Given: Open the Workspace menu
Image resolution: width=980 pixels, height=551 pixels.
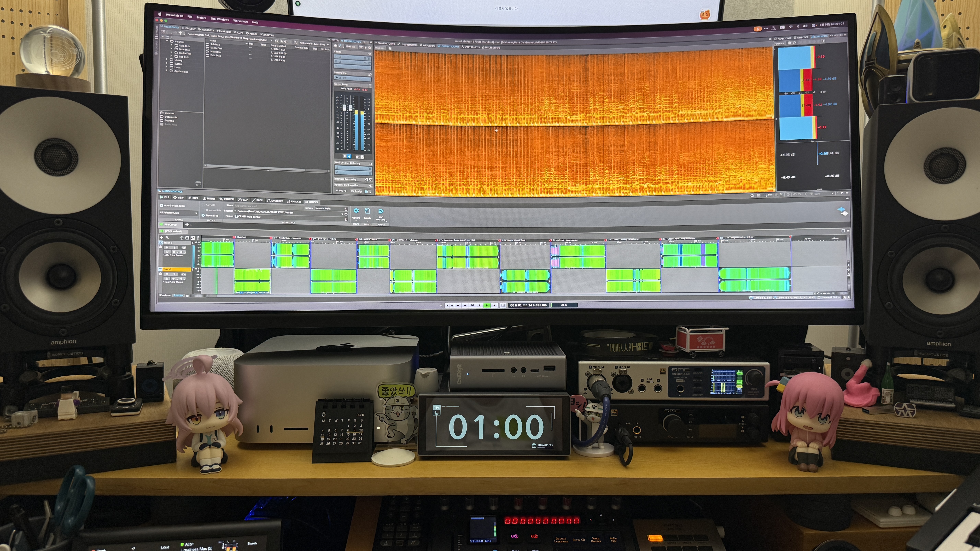Looking at the screenshot, I should tap(240, 21).
